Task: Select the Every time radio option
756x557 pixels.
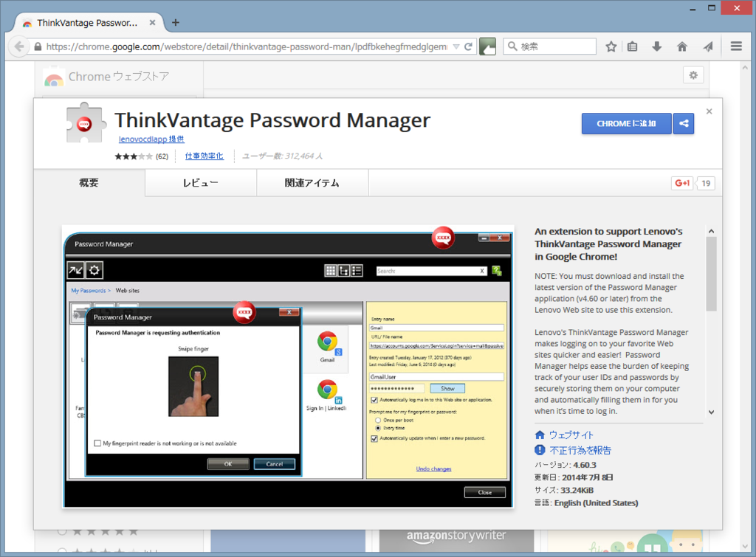Action: 378,428
